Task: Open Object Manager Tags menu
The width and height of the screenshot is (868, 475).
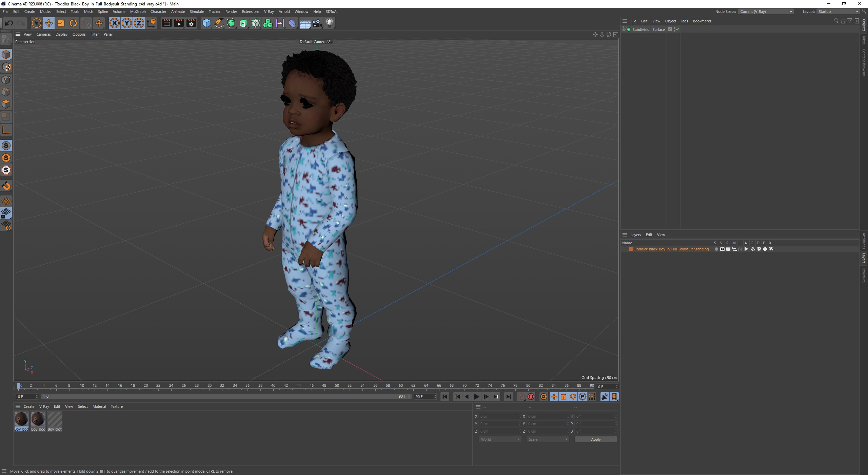Action: click(x=684, y=21)
